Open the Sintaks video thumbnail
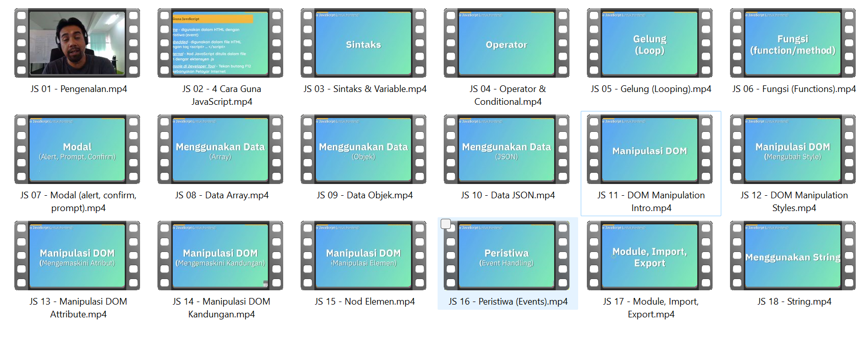This screenshot has width=868, height=346. [x=363, y=43]
